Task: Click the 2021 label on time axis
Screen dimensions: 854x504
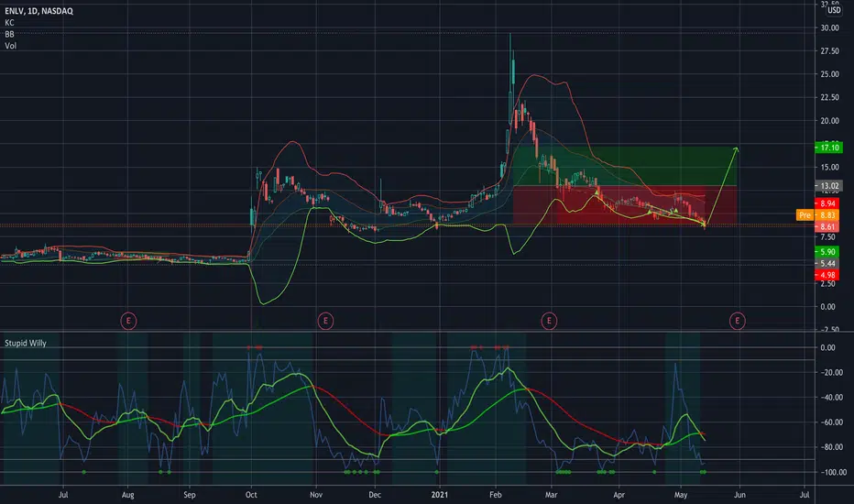Action: point(440,495)
